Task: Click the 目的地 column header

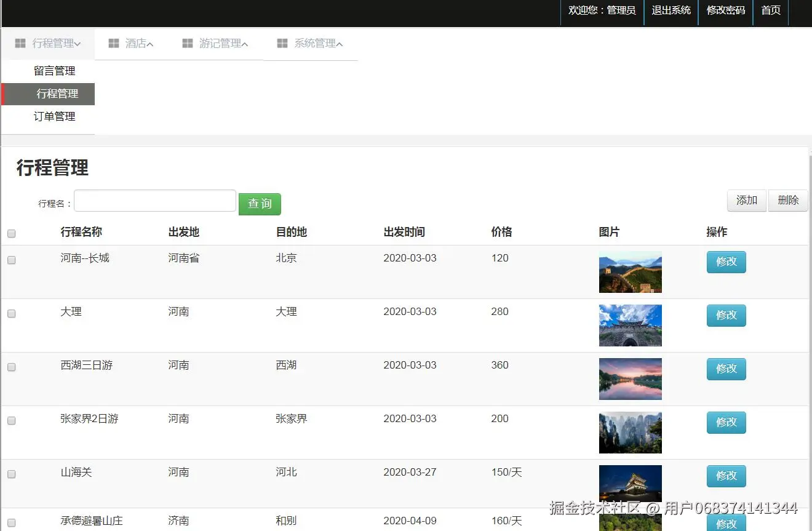Action: click(292, 232)
